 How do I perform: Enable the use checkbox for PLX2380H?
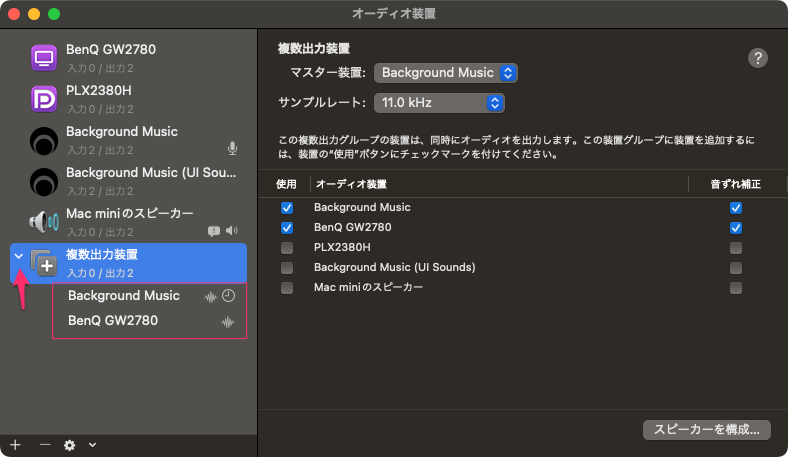(x=287, y=248)
